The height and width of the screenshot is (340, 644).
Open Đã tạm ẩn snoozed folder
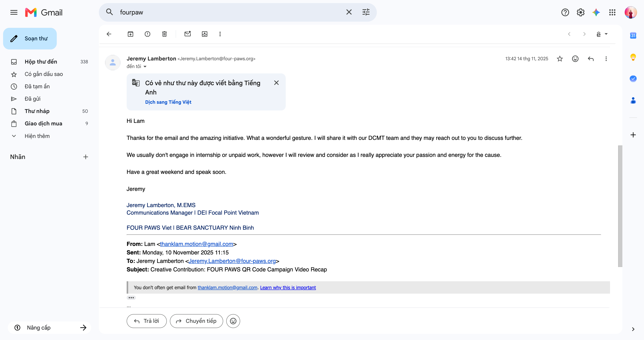(x=49, y=87)
